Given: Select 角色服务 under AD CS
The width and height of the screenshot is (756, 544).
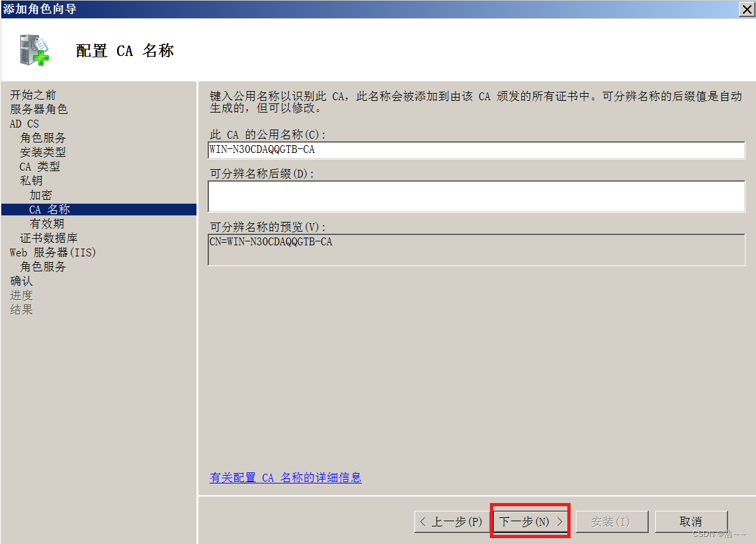Looking at the screenshot, I should tap(42, 138).
